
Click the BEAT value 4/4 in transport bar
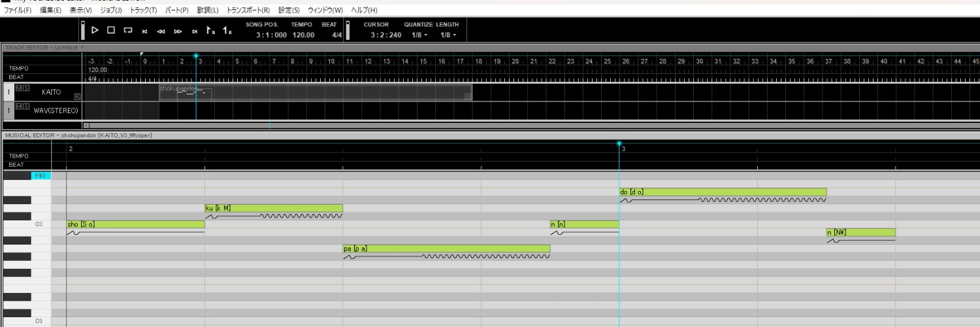coord(336,35)
